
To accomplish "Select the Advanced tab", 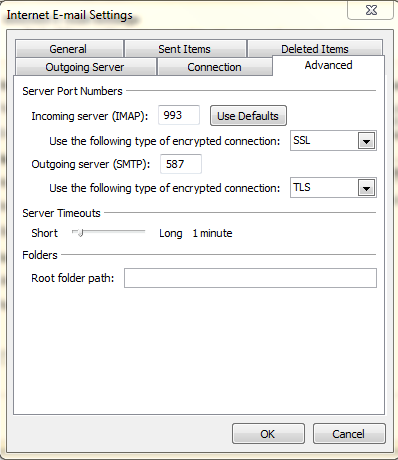I will click(x=328, y=65).
